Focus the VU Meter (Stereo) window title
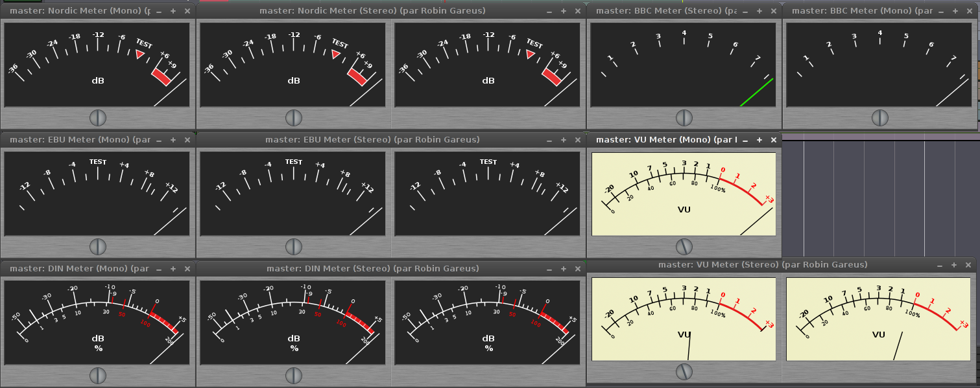Screen dimensions: 980x388 [x=763, y=265]
